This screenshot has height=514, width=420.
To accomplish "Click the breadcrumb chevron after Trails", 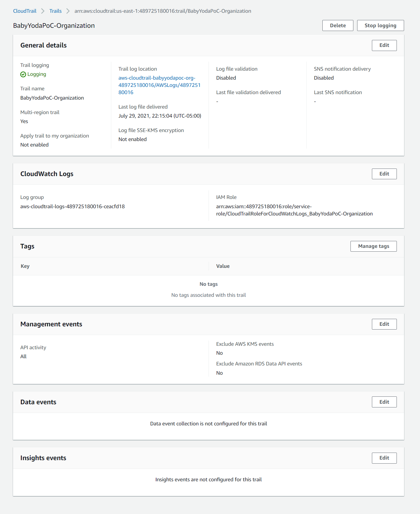I will tap(68, 11).
